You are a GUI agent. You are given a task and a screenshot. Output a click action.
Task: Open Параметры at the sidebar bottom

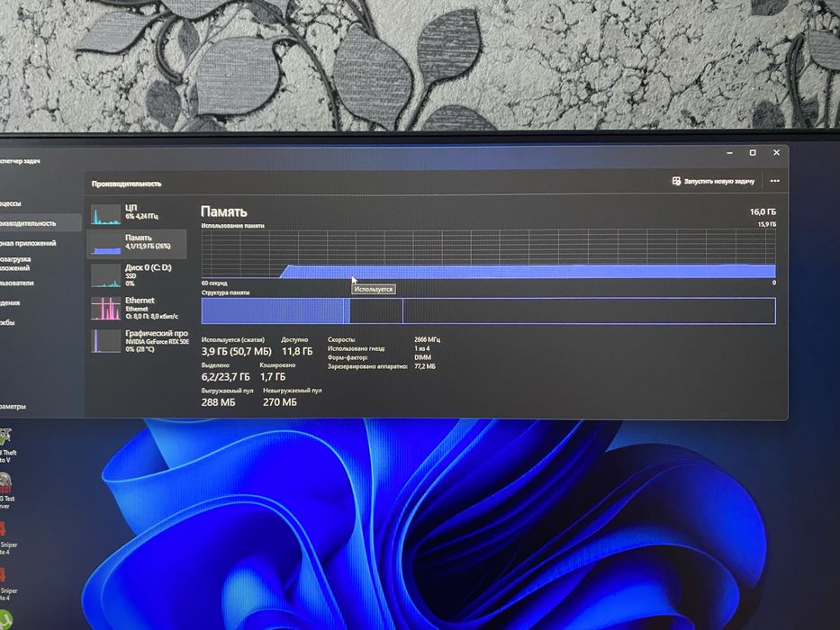pos(14,407)
